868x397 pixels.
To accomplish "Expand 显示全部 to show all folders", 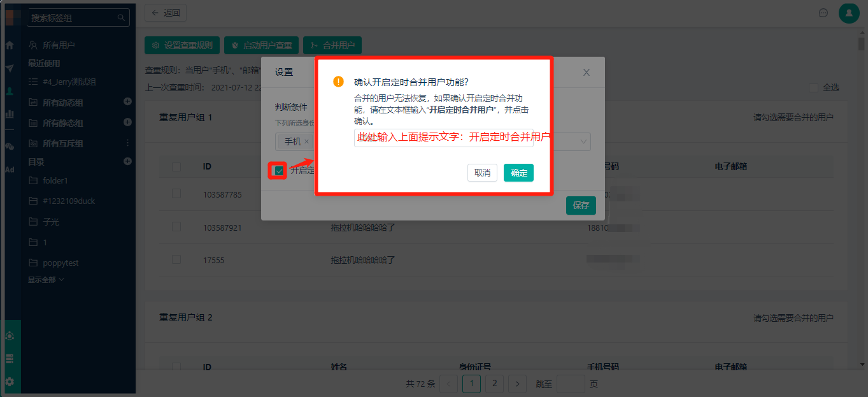I will (x=46, y=280).
